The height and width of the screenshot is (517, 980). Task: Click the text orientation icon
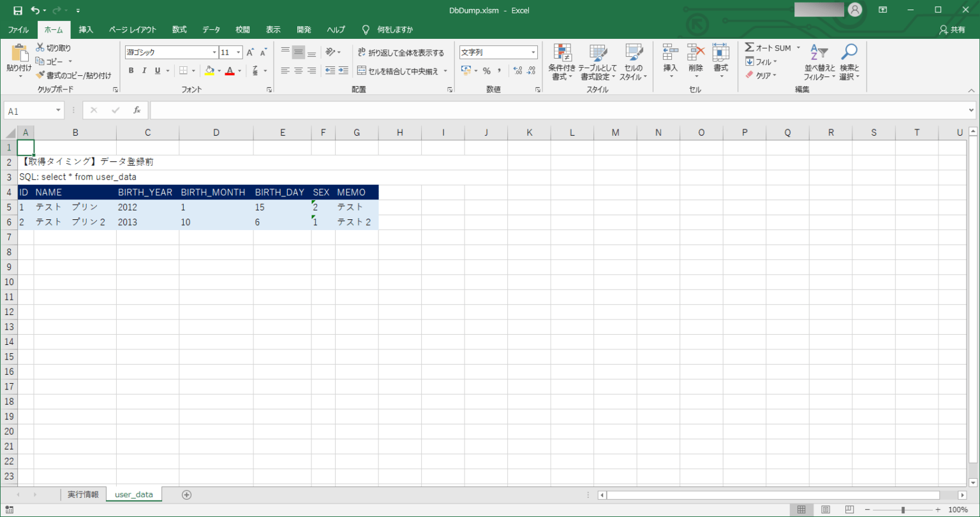330,52
